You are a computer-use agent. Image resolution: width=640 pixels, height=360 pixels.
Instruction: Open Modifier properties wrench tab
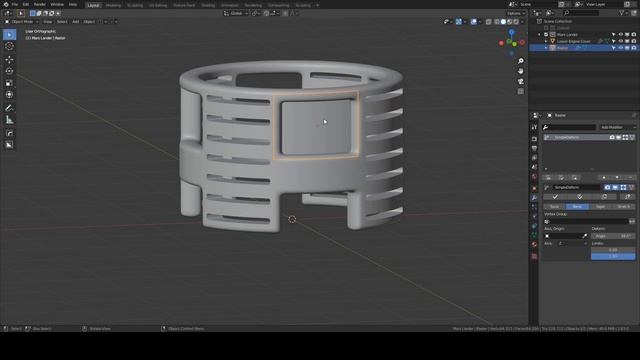(534, 198)
